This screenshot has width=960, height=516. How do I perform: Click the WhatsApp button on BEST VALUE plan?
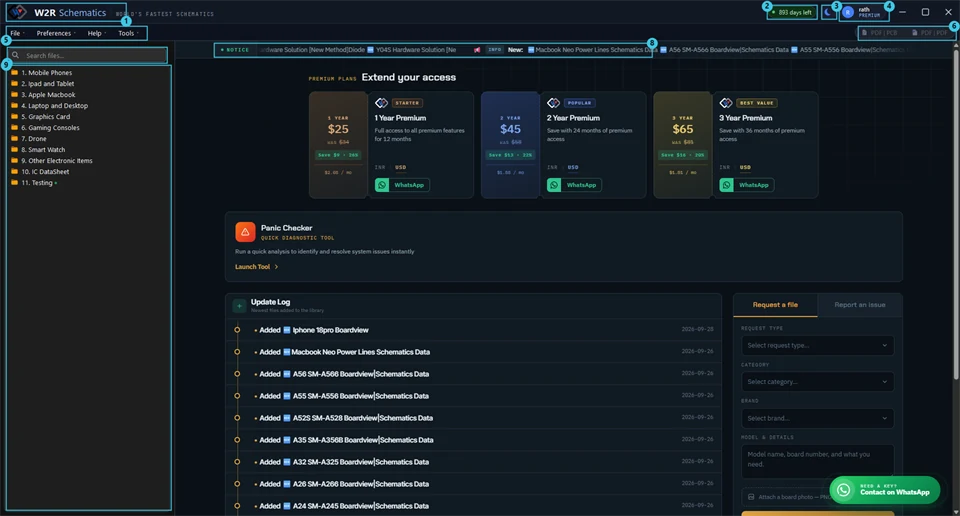click(747, 185)
